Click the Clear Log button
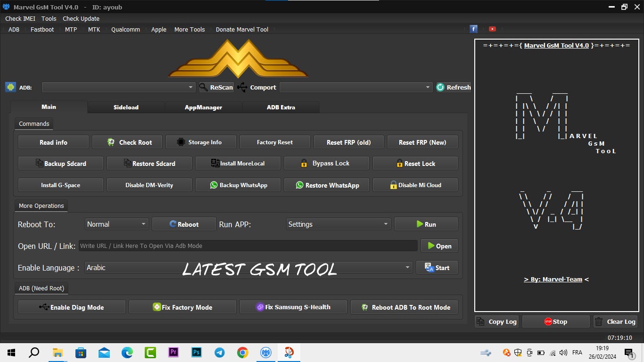 click(615, 321)
